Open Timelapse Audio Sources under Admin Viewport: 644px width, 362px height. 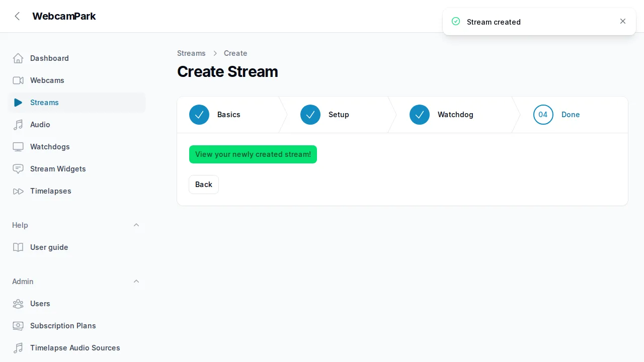(x=77, y=348)
